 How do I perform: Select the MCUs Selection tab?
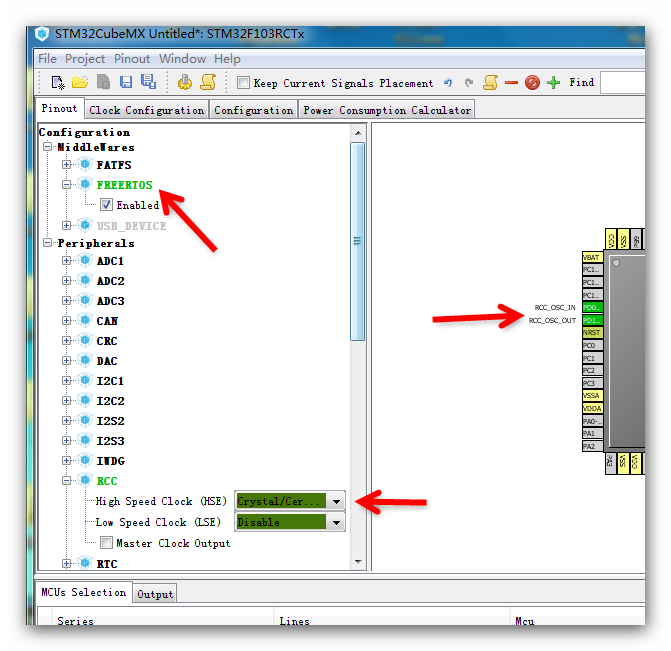pyautogui.click(x=83, y=592)
